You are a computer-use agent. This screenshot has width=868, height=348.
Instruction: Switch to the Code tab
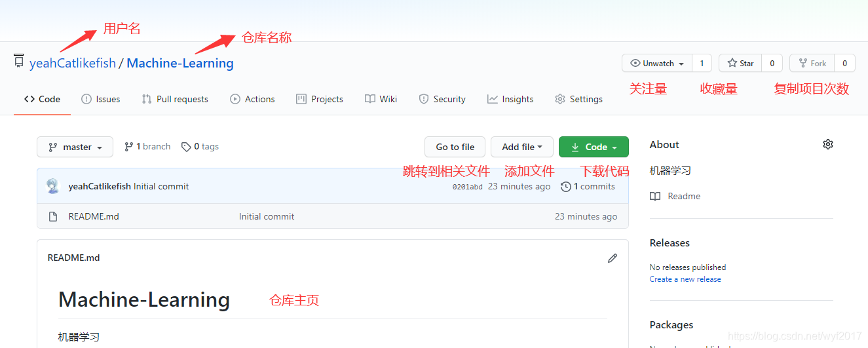pyautogui.click(x=42, y=99)
